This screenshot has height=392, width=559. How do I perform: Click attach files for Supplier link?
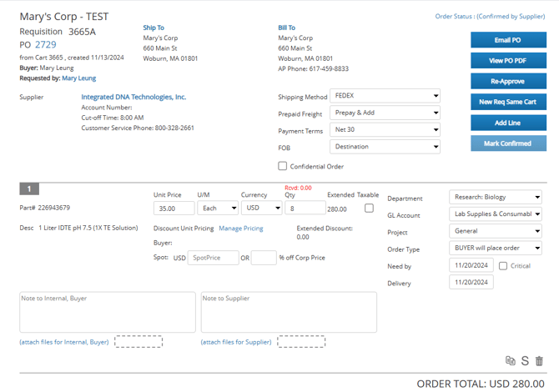236,342
